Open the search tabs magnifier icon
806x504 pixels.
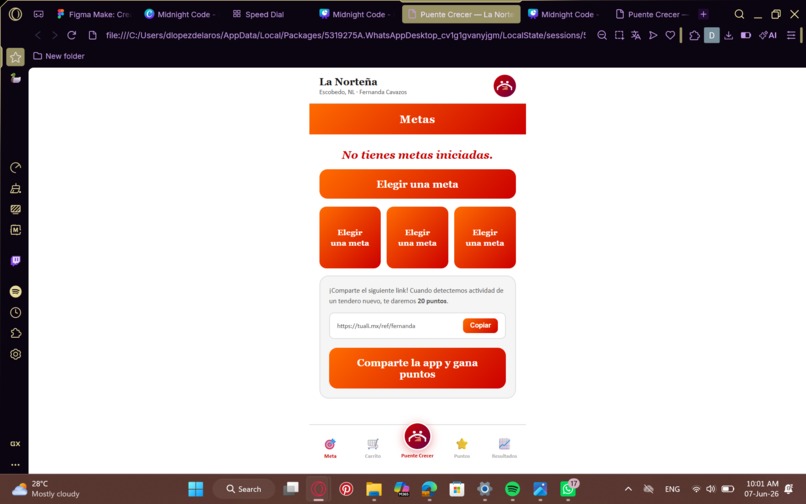(739, 14)
